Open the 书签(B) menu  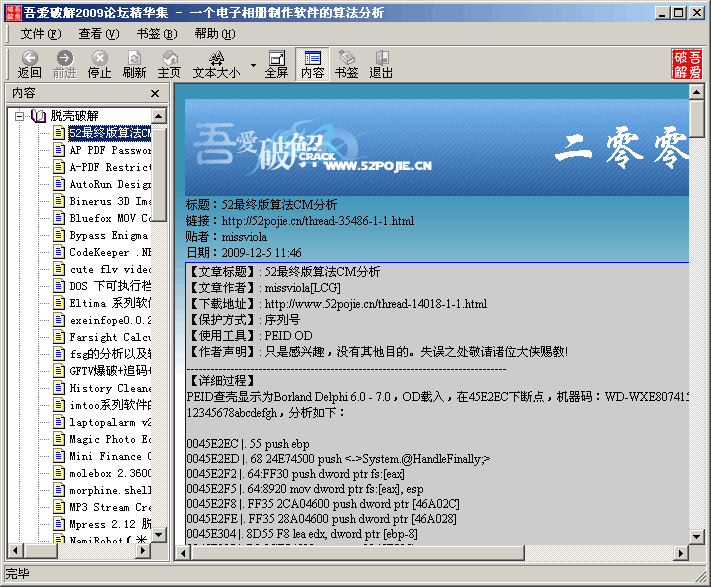[x=157, y=34]
